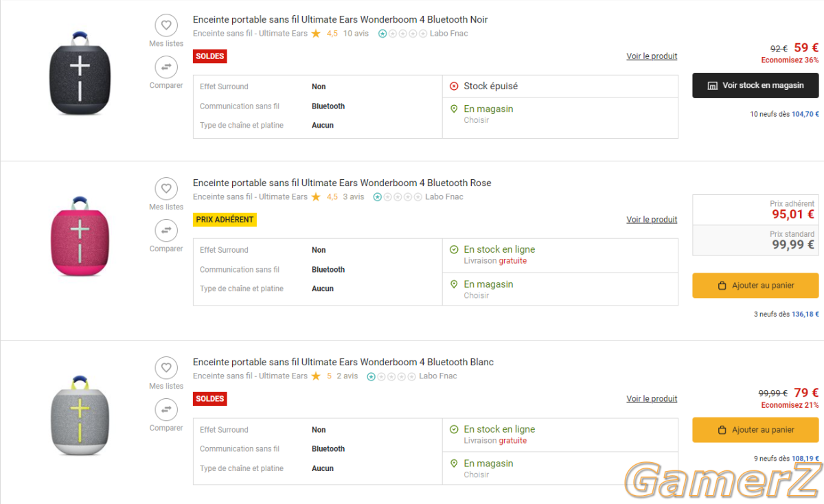Click the red out-of-stock icon for Noir speaker
824x504 pixels.
point(454,87)
